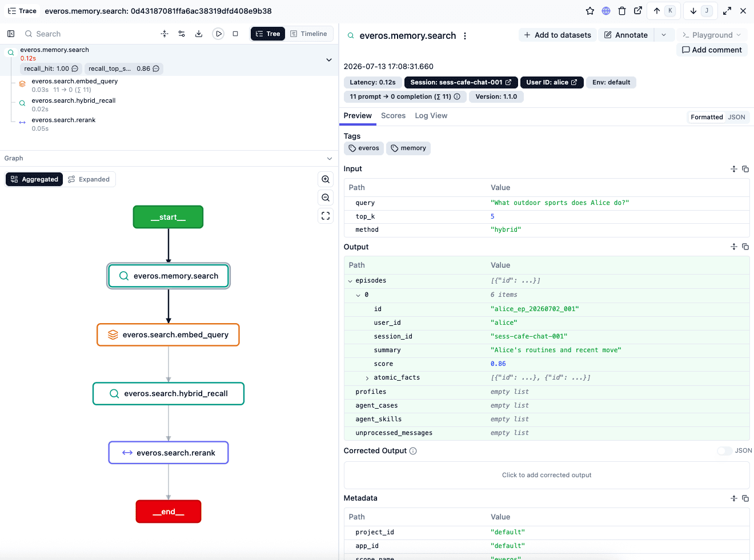The width and height of the screenshot is (754, 560).
Task: Expand all fields in the Metadata section
Action: pyautogui.click(x=734, y=498)
